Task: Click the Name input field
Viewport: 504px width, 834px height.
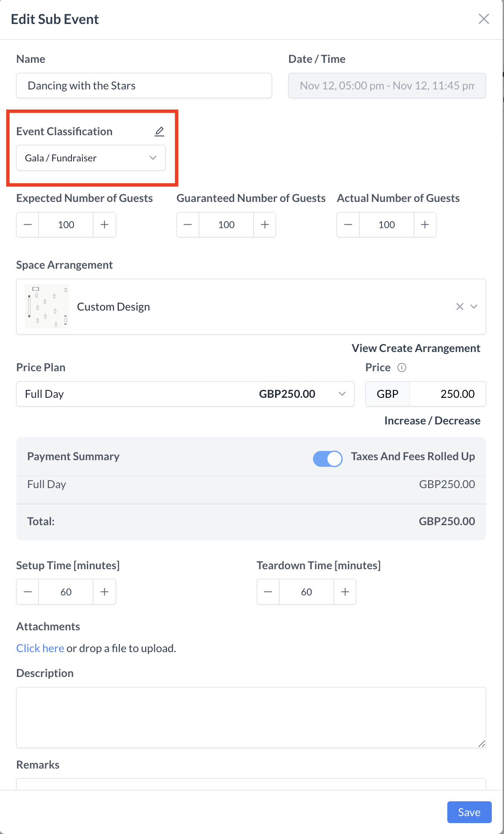Action: click(144, 85)
